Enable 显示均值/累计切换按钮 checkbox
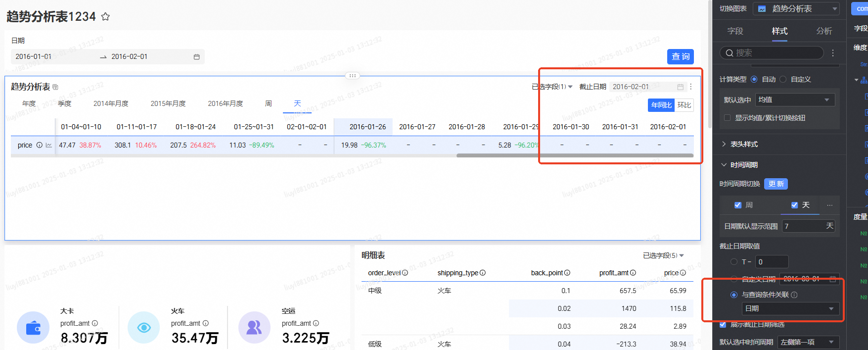The image size is (868, 350). tap(727, 118)
